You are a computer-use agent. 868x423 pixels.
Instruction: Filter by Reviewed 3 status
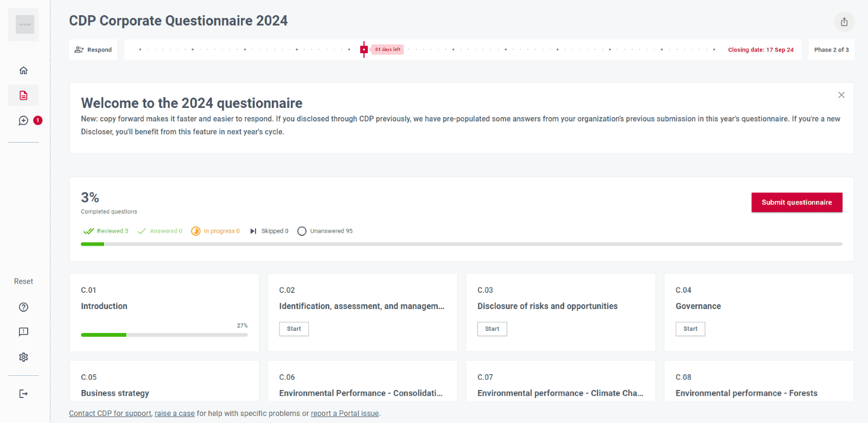106,231
